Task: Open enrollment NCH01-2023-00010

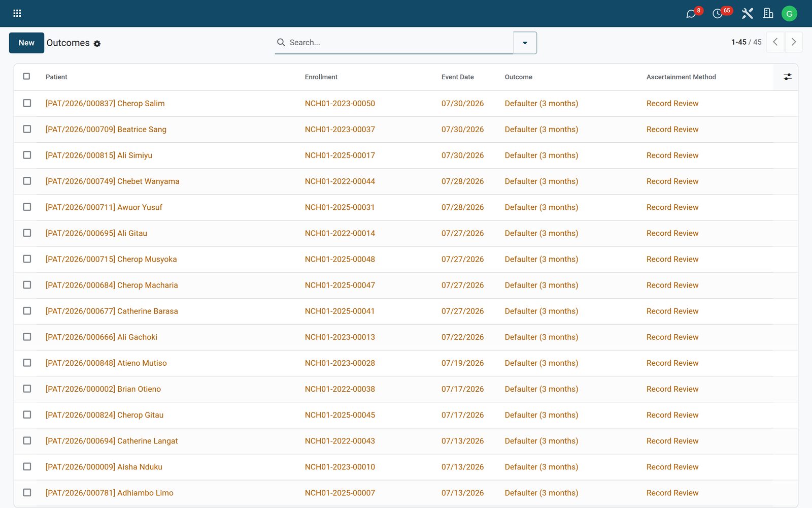Action: (x=340, y=467)
